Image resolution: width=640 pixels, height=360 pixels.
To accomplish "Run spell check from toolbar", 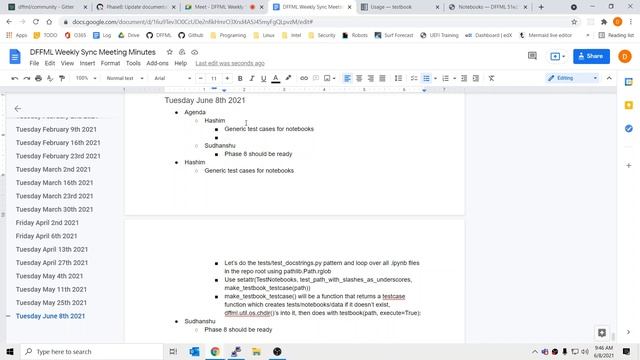I will (x=50, y=78).
